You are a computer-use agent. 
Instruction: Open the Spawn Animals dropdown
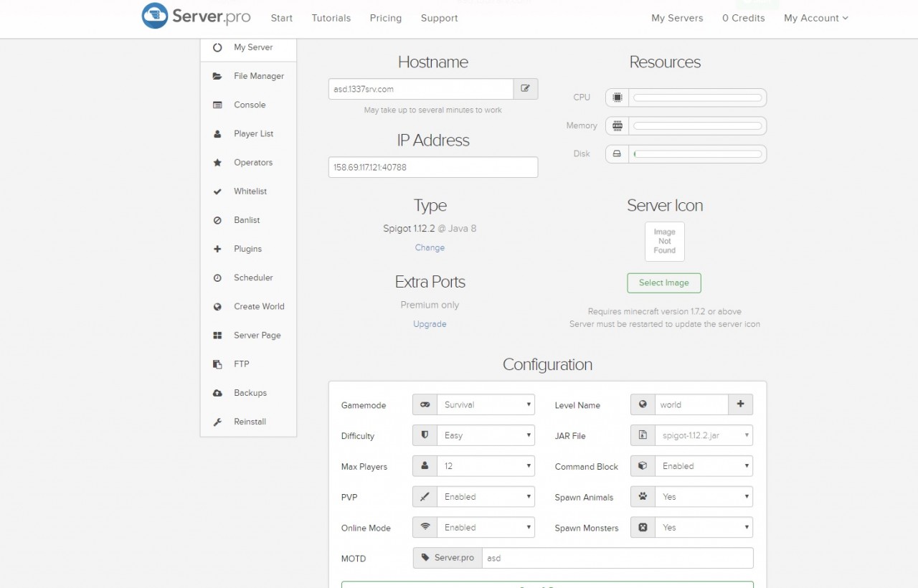pyautogui.click(x=704, y=496)
